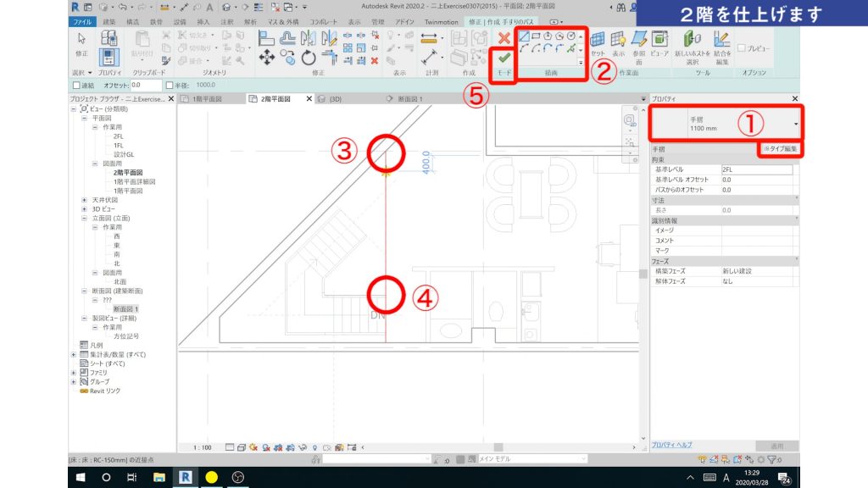Click the タイプ編集 (Edit Type) button
This screenshot has height=488, width=868.
[x=779, y=149]
